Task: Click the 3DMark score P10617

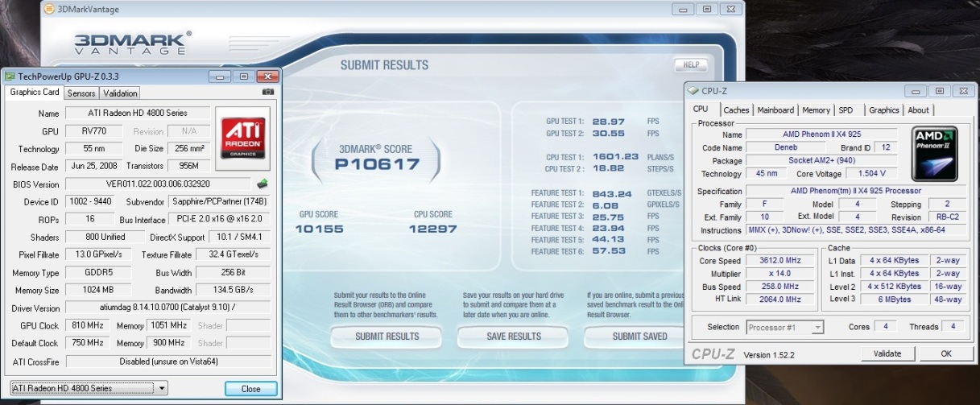Action: (378, 165)
